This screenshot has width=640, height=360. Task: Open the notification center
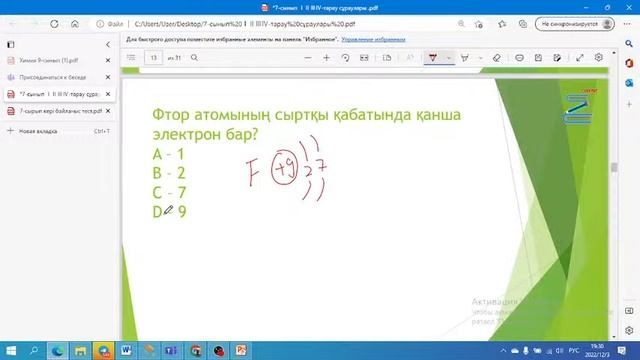pos(622,351)
